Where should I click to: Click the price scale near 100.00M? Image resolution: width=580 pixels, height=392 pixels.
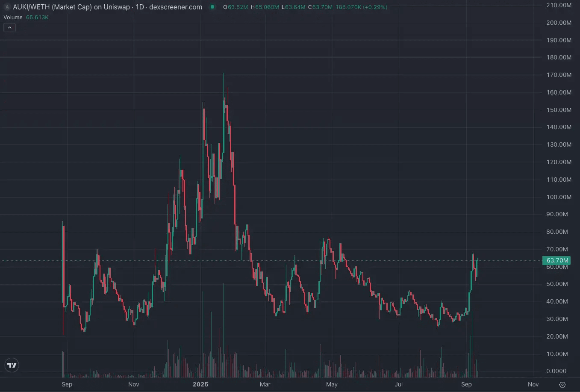(x=559, y=197)
